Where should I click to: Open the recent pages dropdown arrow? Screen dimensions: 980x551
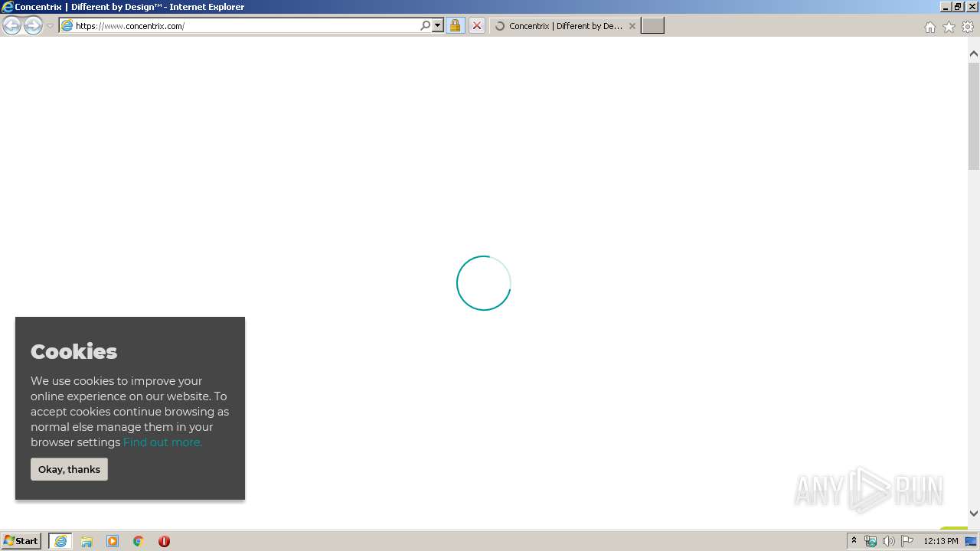(x=50, y=26)
